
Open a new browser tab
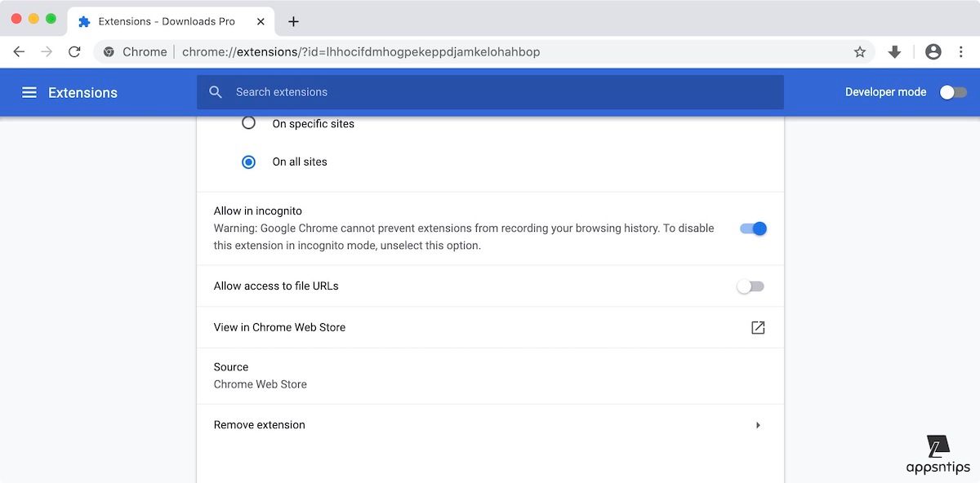click(x=294, y=21)
